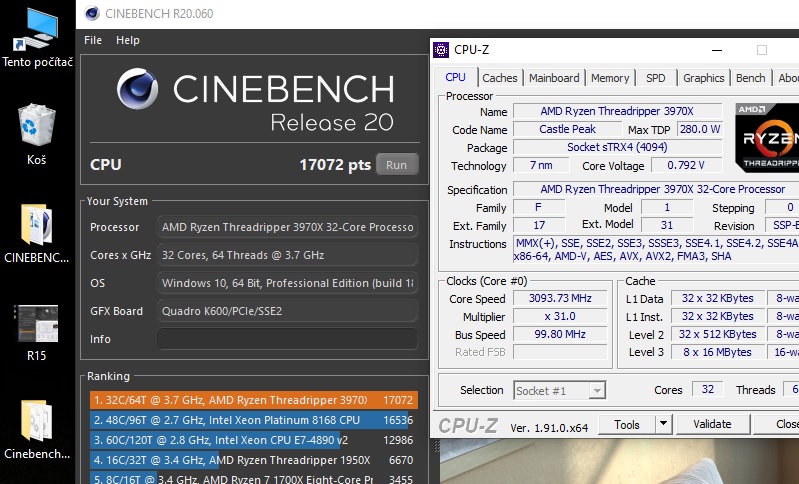Viewport: 799px width, 484px height.
Task: Click the Ext. Family value 17
Action: point(539,225)
